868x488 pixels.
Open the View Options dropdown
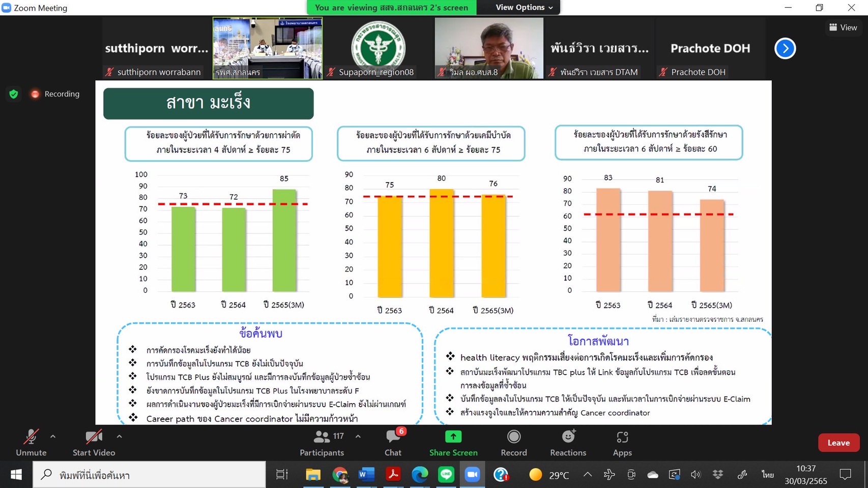pos(524,8)
